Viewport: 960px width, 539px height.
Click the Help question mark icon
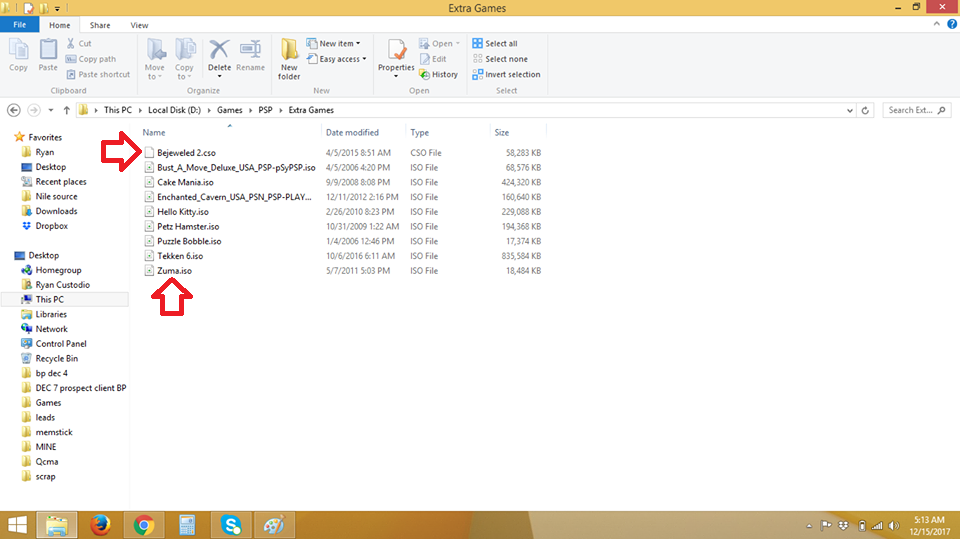pos(952,24)
